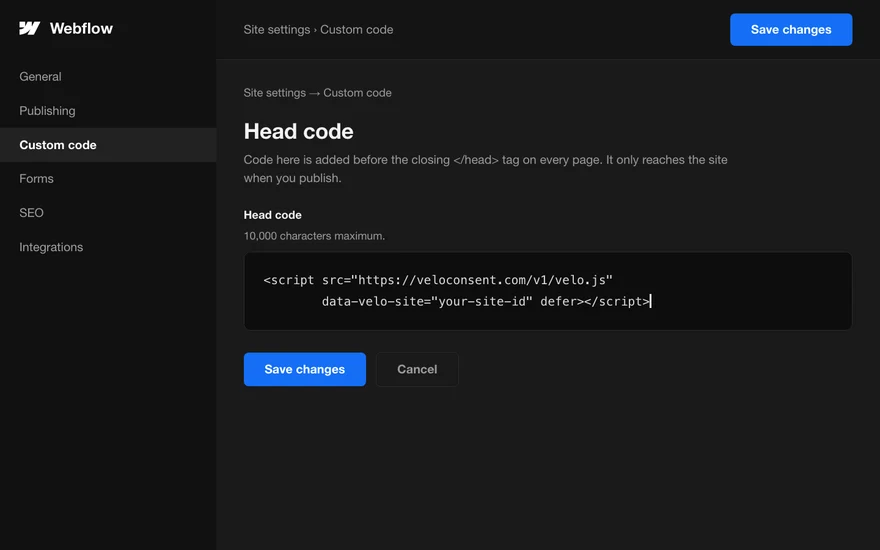Click the top bar breadcrumb Site settings › Custom code
The height and width of the screenshot is (550, 880).
tap(318, 30)
